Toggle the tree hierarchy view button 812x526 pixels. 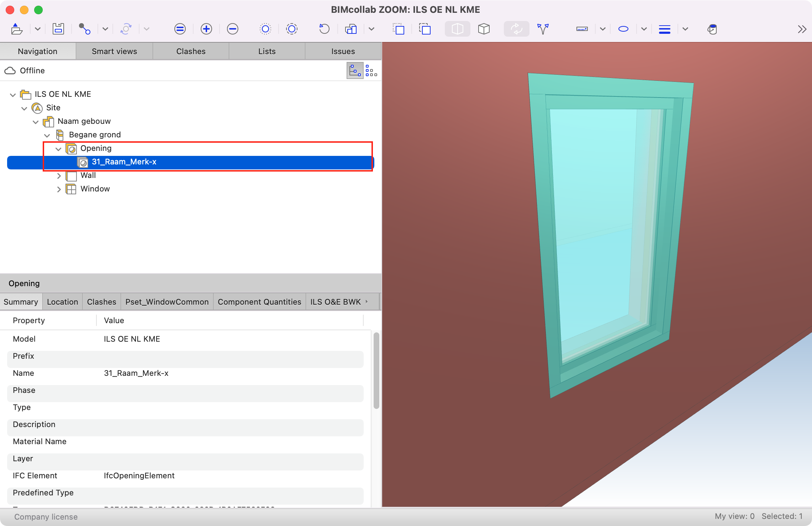355,70
